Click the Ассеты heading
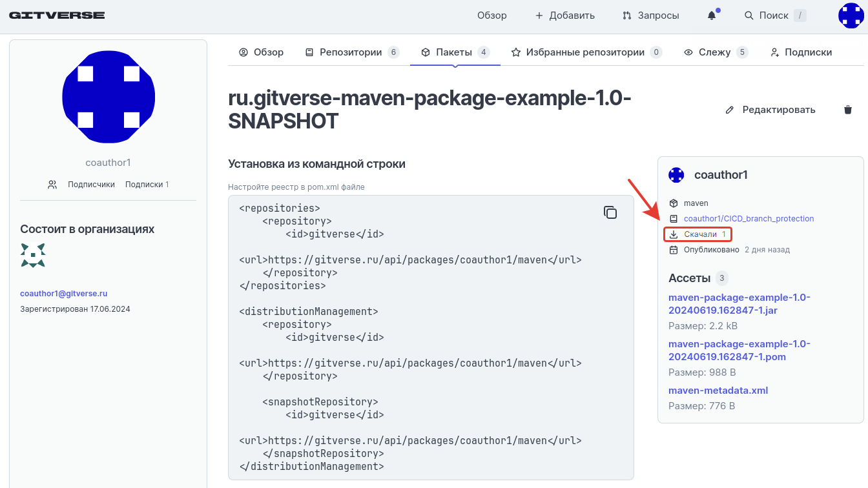 click(689, 278)
